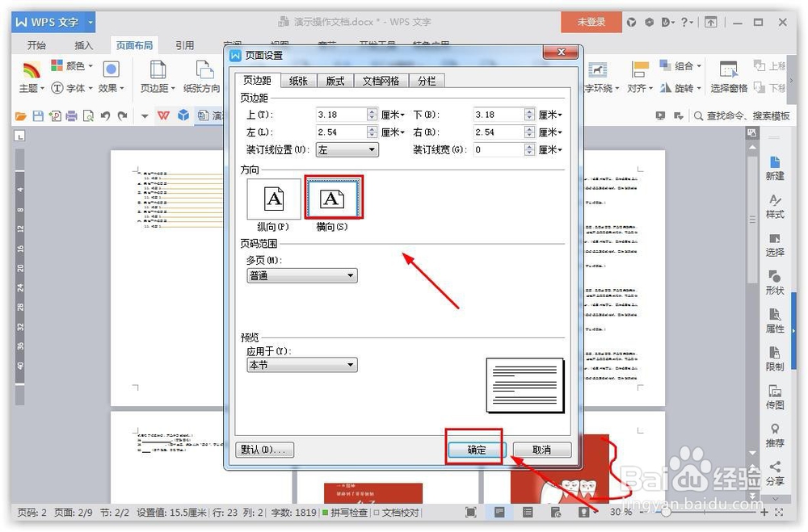Open 多页 multiple pages dropdown
Viewport: 808px width, 532px height.
pyautogui.click(x=302, y=275)
